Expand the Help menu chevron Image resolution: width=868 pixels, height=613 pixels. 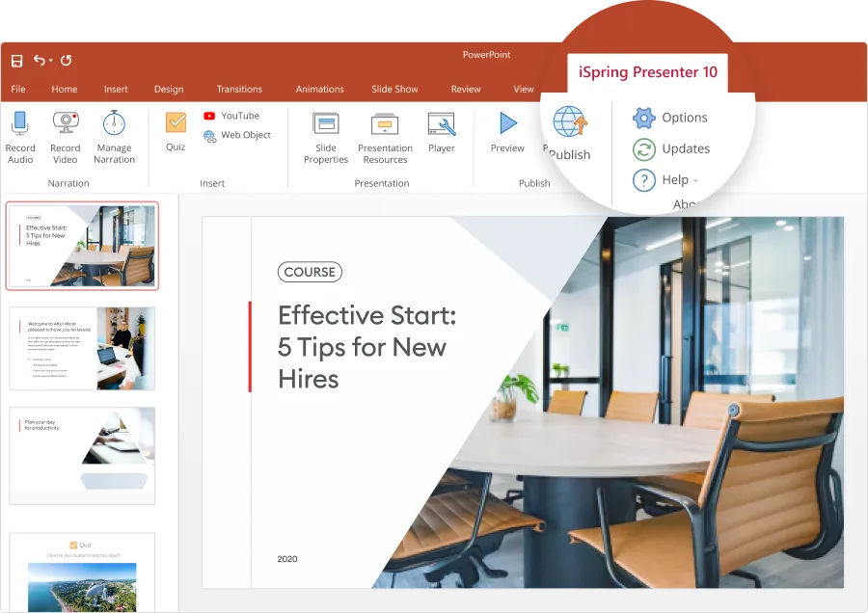click(694, 180)
